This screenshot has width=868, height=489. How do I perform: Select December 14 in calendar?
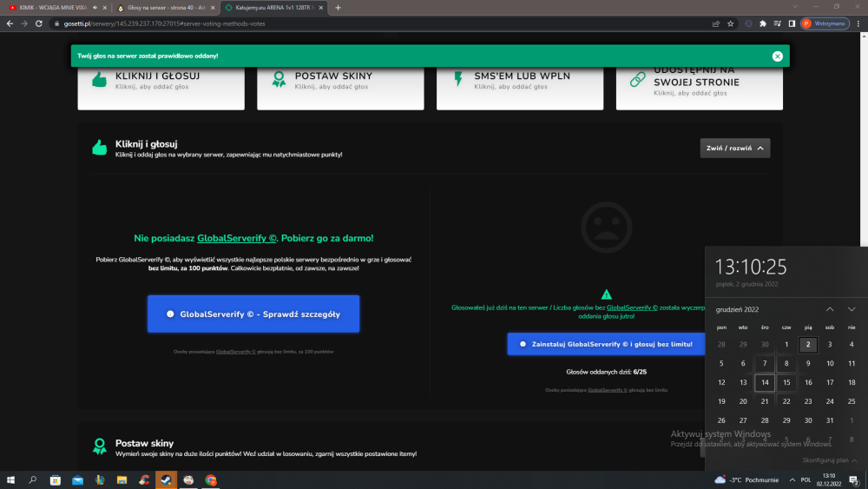pyautogui.click(x=765, y=382)
